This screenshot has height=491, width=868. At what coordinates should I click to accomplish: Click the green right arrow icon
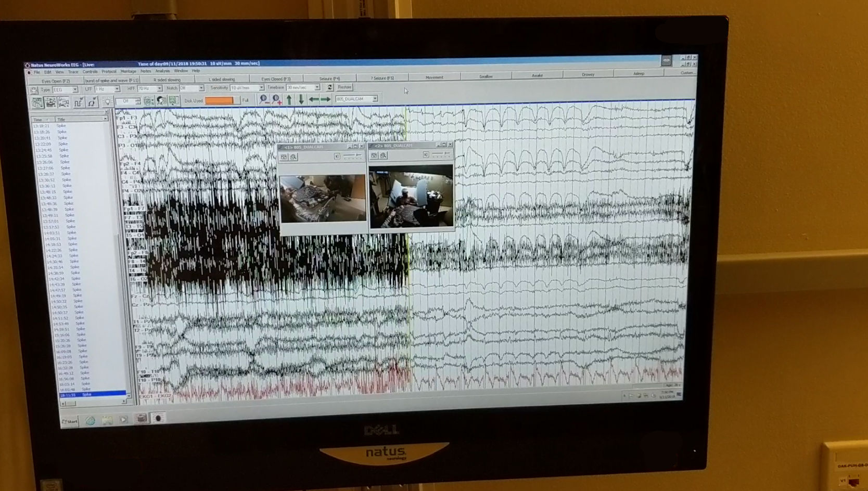(326, 99)
